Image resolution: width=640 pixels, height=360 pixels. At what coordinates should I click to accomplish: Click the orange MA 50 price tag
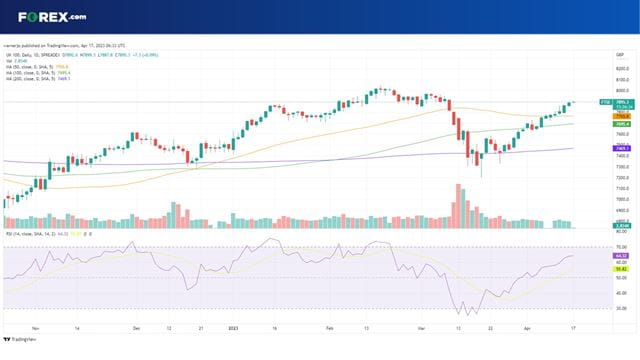(x=622, y=117)
